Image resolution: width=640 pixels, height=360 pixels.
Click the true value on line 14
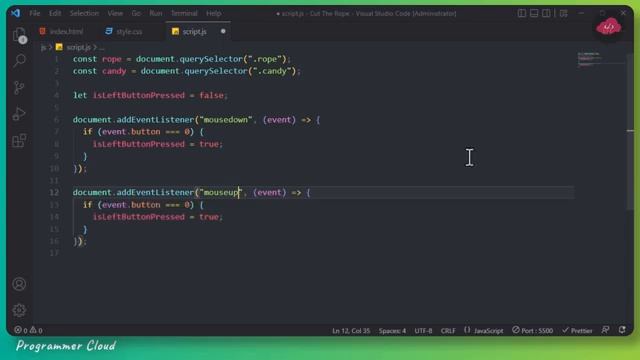[x=209, y=217]
